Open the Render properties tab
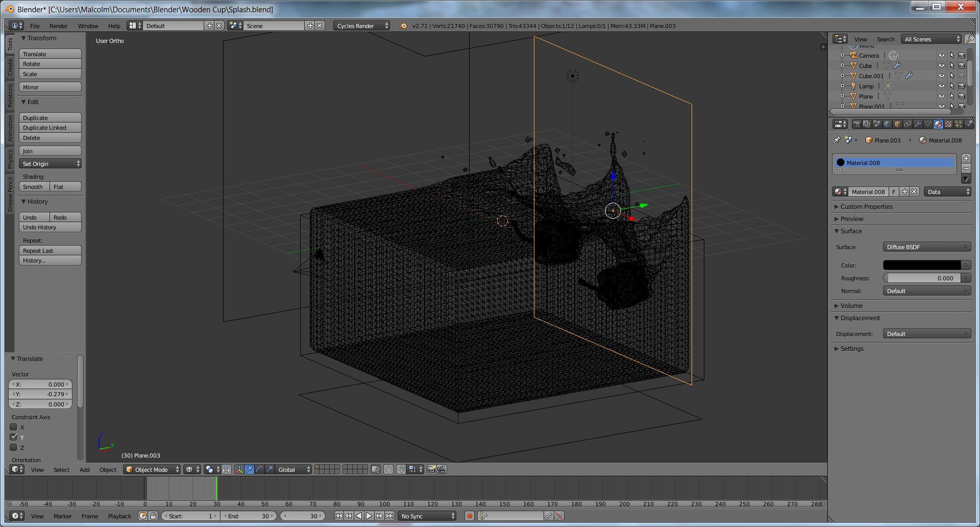Viewport: 980px width, 527px height. pyautogui.click(x=857, y=124)
